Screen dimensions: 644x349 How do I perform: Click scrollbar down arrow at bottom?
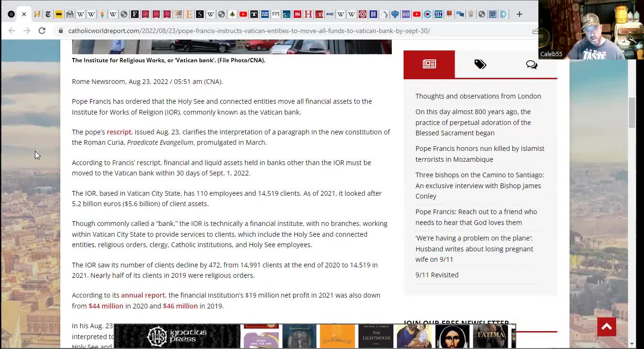pyautogui.click(x=632, y=344)
